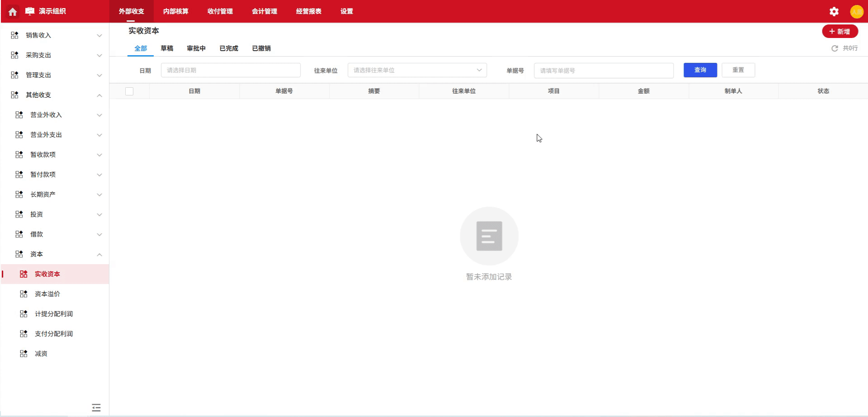Open the 往来单位 dropdown
Viewport: 868px width, 417px height.
(x=416, y=70)
